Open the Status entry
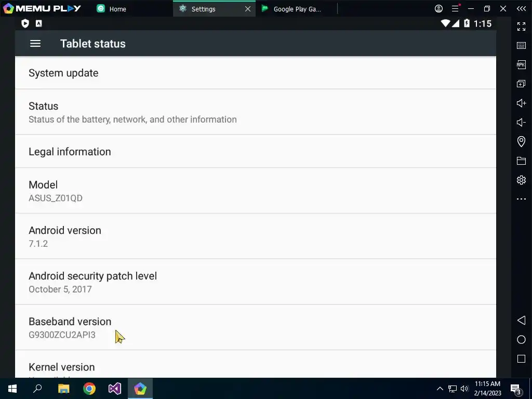 point(256,112)
